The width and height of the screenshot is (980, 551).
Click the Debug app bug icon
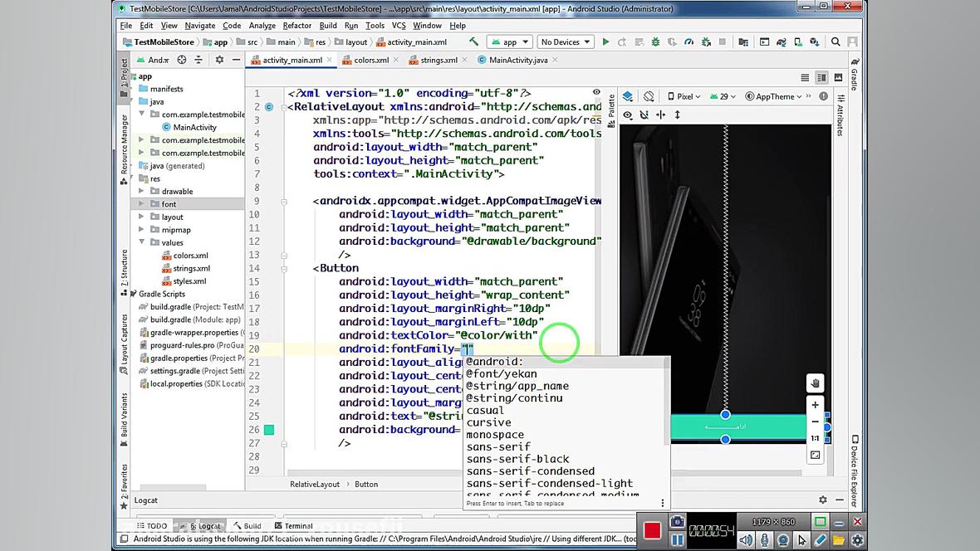[656, 42]
